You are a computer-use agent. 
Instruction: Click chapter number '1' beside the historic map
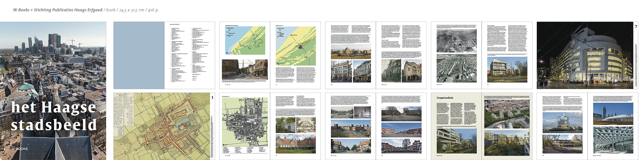(x=212, y=97)
